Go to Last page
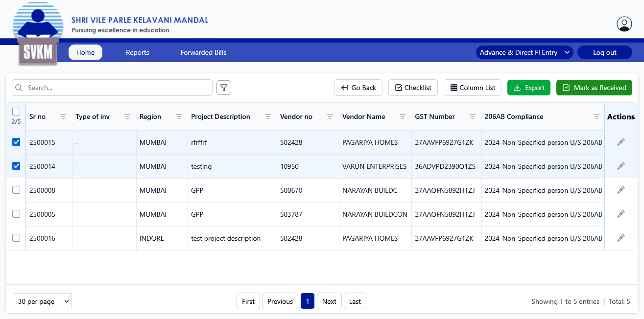644x319 pixels. [355, 301]
